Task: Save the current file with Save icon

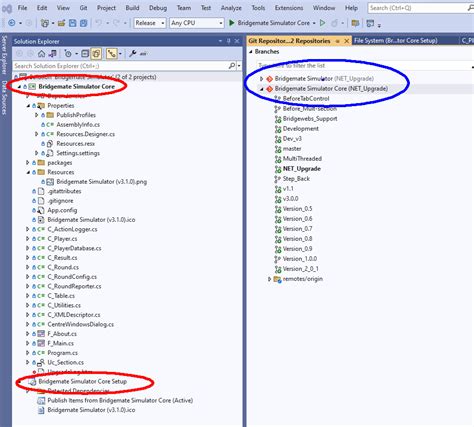Action: click(72, 23)
